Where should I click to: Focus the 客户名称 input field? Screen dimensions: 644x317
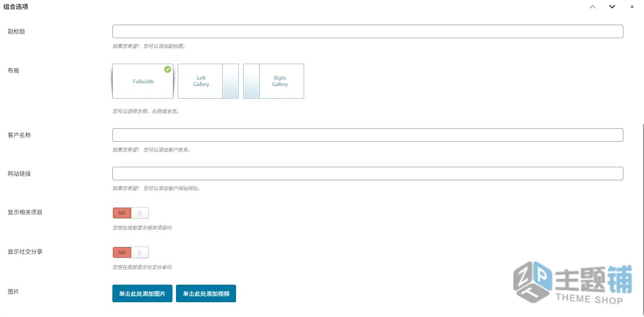pyautogui.click(x=368, y=135)
